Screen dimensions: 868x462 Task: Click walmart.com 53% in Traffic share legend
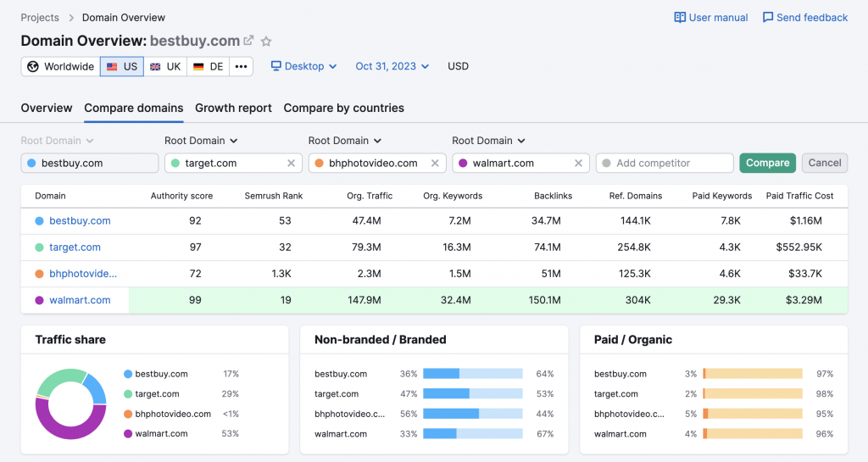coord(231,434)
